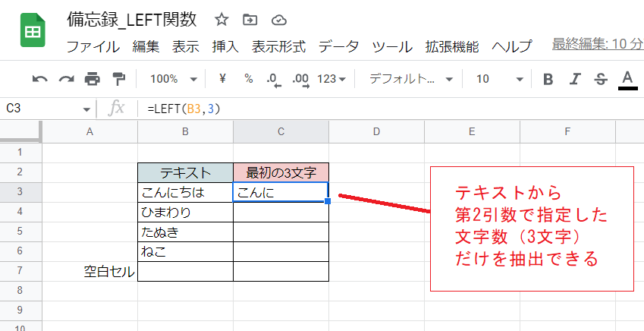
Task: Select column E header
Action: (472, 131)
